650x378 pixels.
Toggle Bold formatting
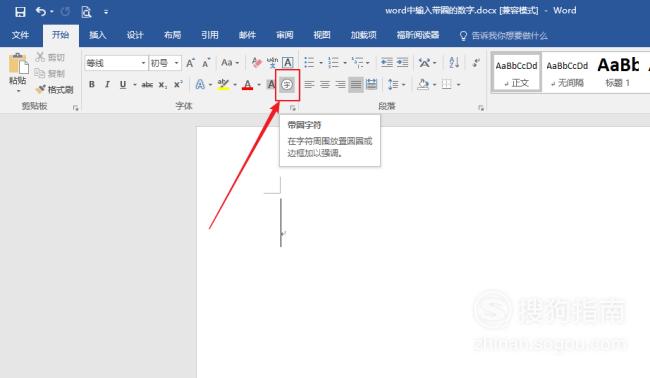[92, 85]
